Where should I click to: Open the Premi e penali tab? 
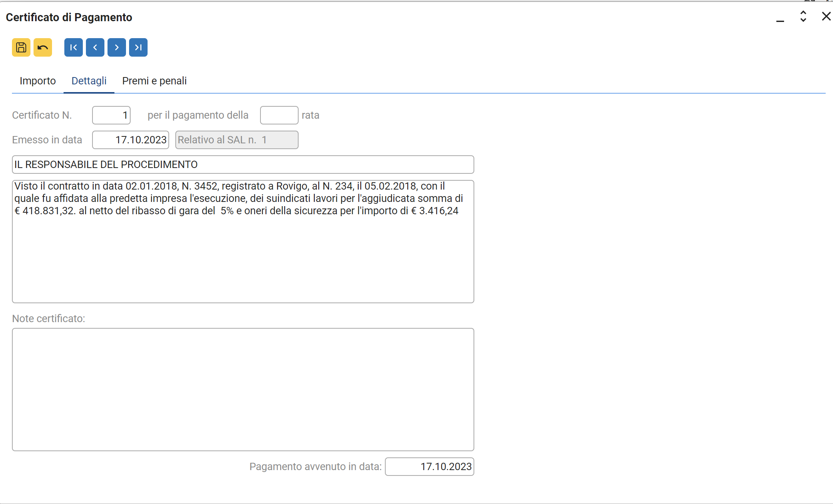coord(154,81)
